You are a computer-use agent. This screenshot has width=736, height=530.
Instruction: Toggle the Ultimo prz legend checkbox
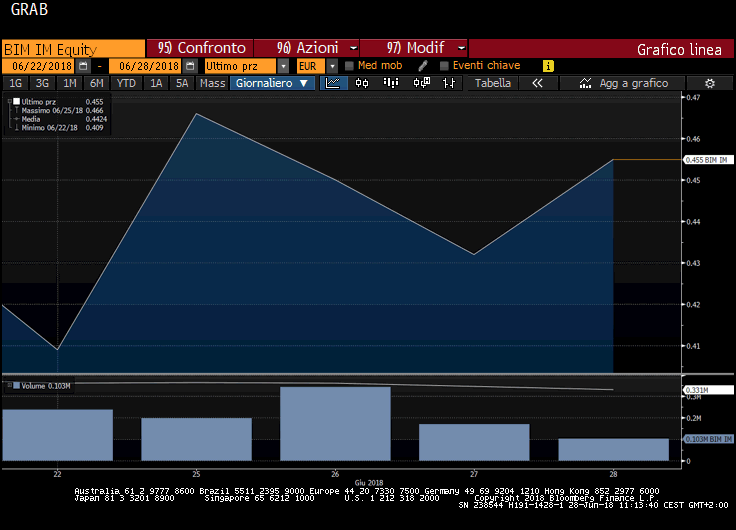click(x=17, y=101)
